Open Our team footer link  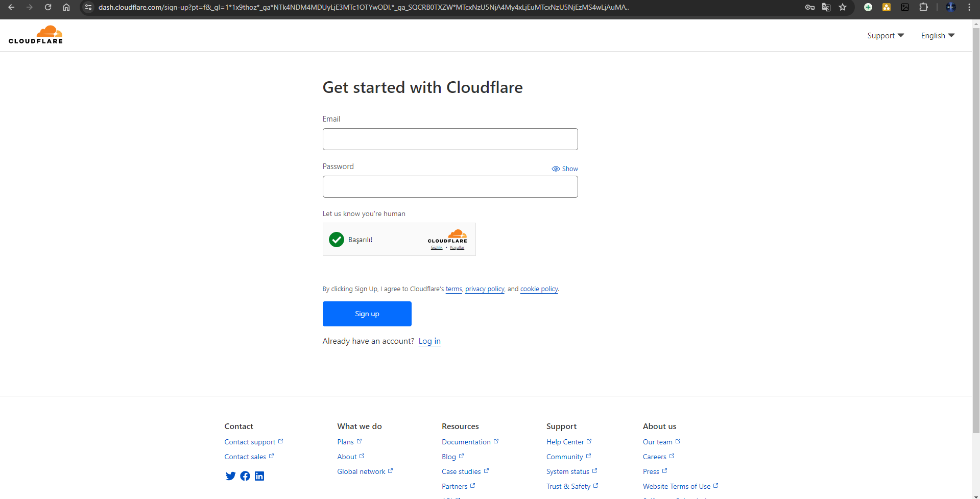pos(662,442)
